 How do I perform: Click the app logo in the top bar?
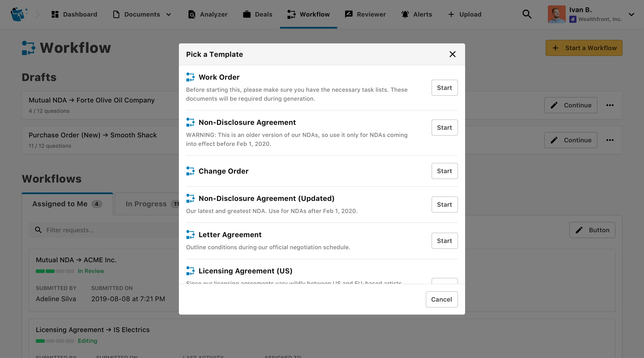(x=19, y=14)
